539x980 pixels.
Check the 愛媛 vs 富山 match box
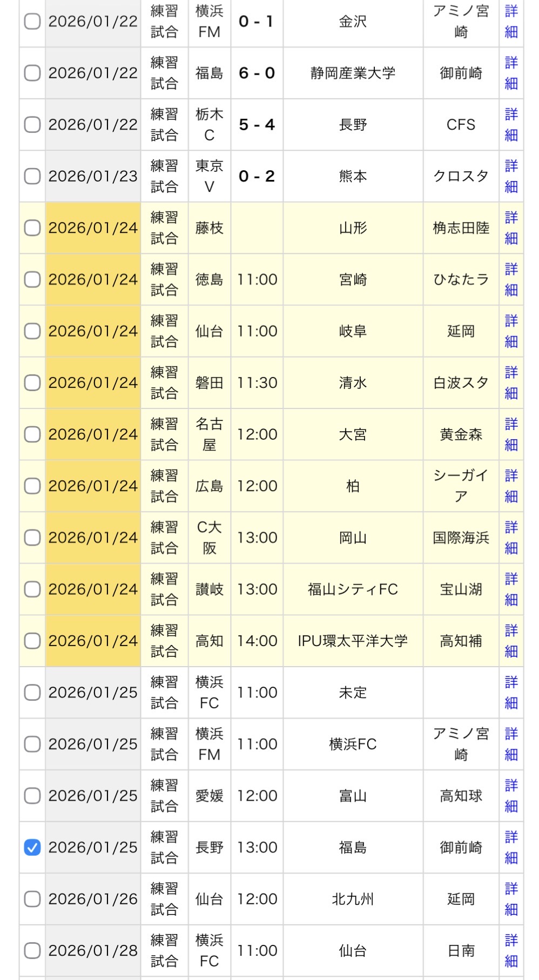tap(32, 796)
